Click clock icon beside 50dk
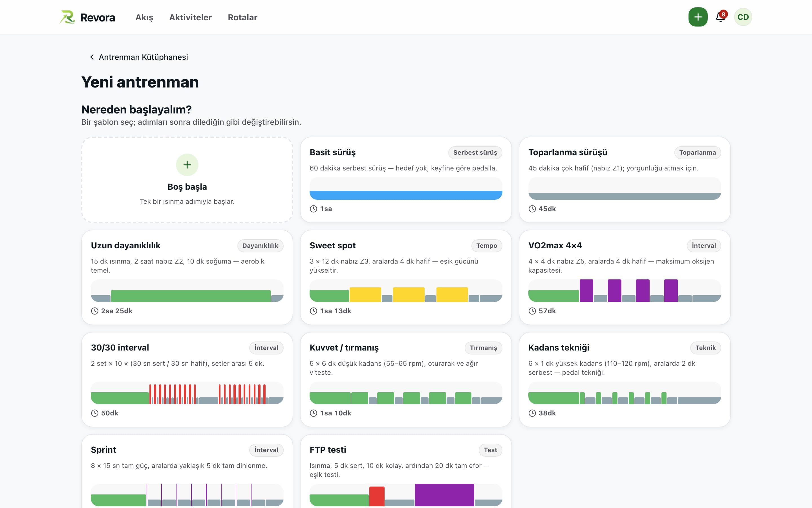Screen dimensions: 812x508 tap(95, 413)
